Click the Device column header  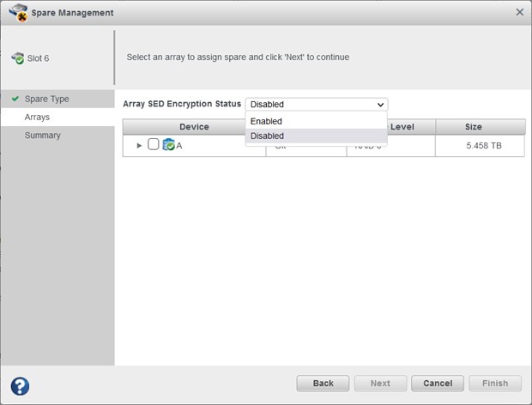coord(194,126)
